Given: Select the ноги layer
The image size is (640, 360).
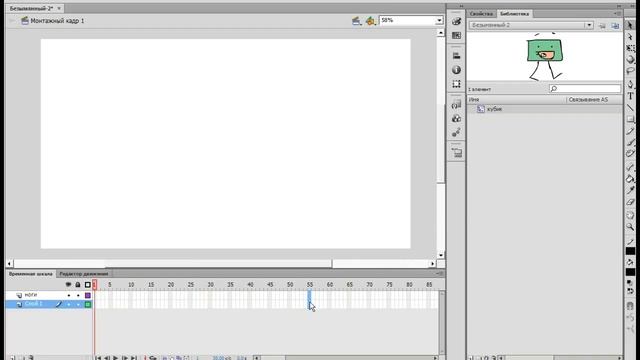Looking at the screenshot, I should point(31,295).
